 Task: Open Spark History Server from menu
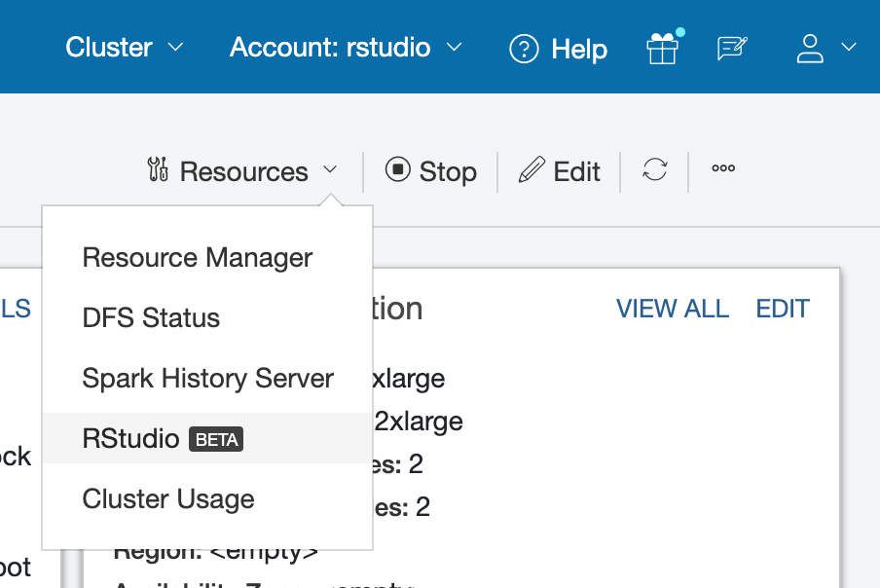[x=208, y=379]
